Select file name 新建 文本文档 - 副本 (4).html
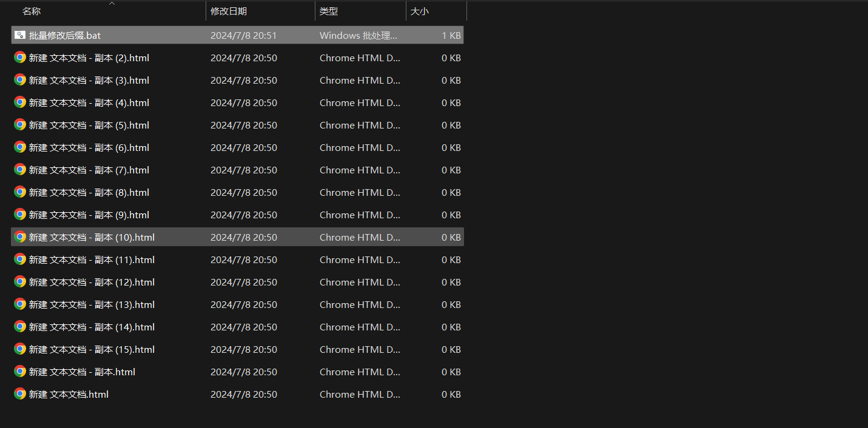The image size is (868, 428). coord(89,102)
